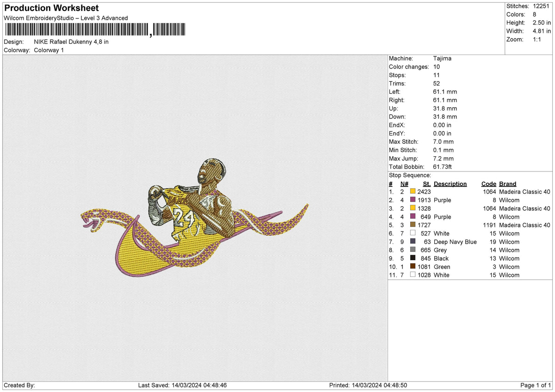Click the barcode under the worksheet title

coord(95,30)
